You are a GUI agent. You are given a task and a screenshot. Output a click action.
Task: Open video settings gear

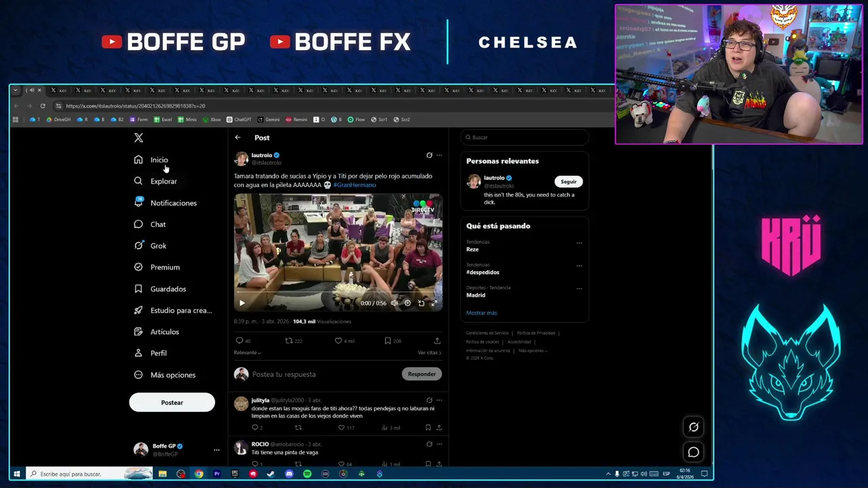point(408,303)
